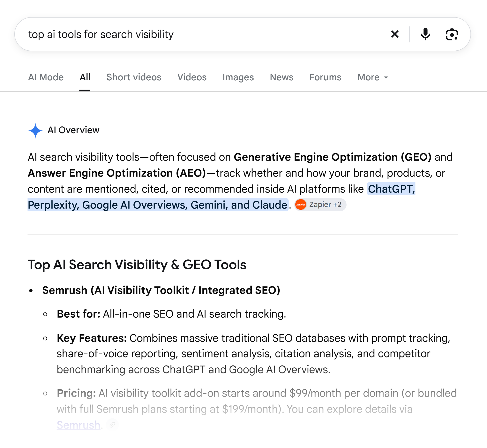This screenshot has width=487, height=448.
Task: Click bold "Answer Engine Optimization (AEO)" text
Action: tap(117, 173)
